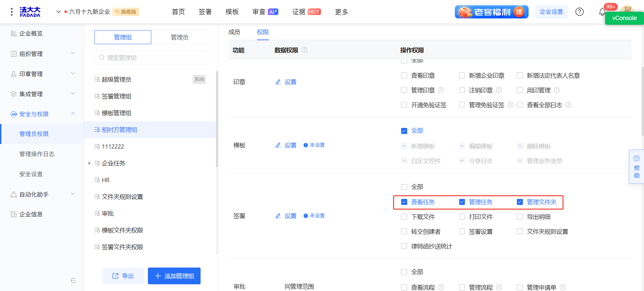Image resolution: width=644 pixels, height=291 pixels.
Task: Click the help question mark icon in header
Action: click(x=579, y=12)
